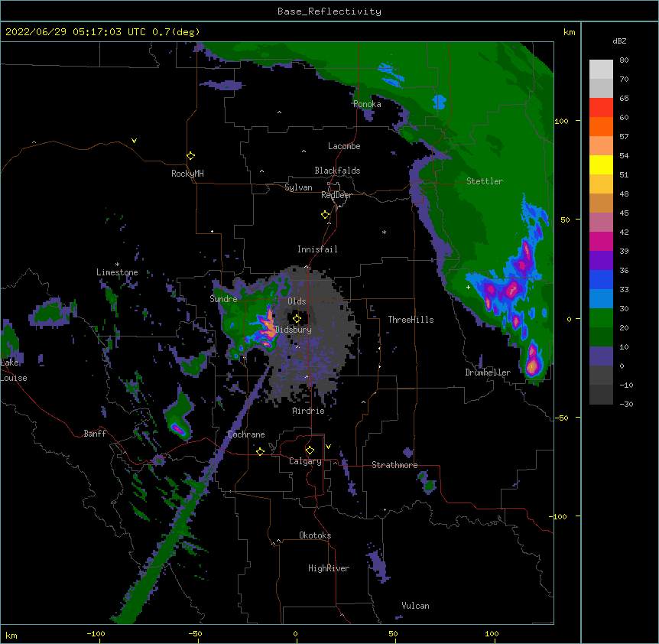Click the yellow diamond marker south of RedDeer
The width and height of the screenshot is (659, 644).
(x=325, y=215)
